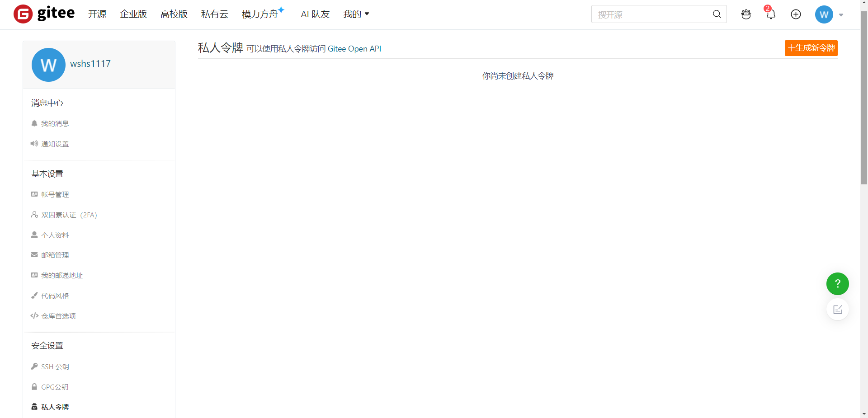Click the vertical page scrollbar
The width and height of the screenshot is (868, 418).
pos(864,97)
